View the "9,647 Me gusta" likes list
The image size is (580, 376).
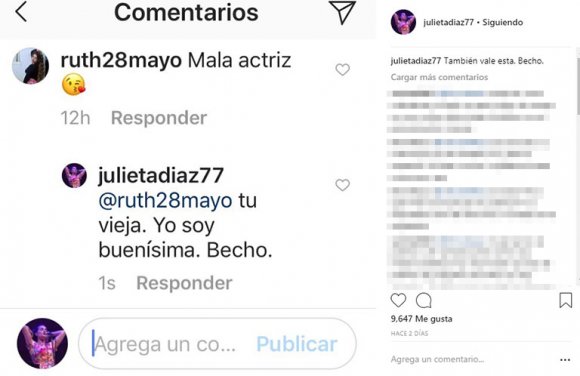(421, 319)
